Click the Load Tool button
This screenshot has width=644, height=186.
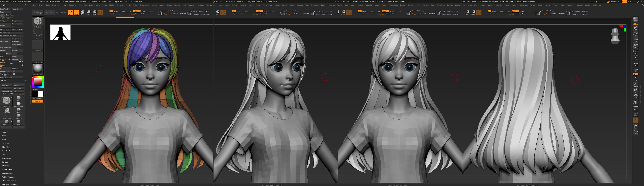tap(5, 9)
